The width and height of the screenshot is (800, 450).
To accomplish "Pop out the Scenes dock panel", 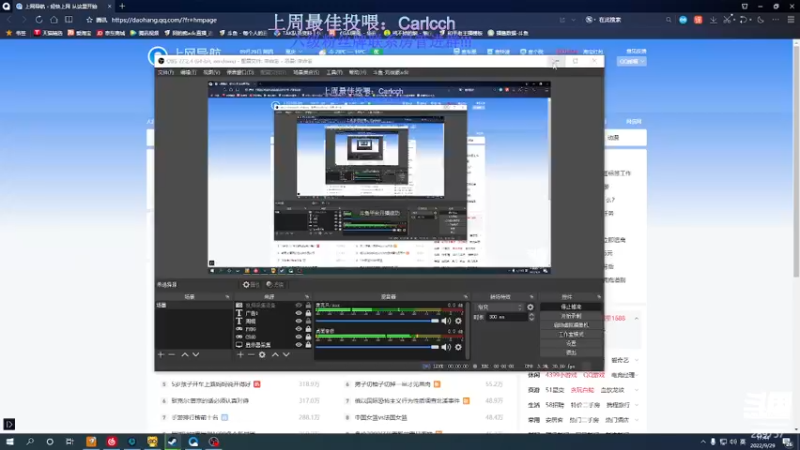I will (x=227, y=296).
